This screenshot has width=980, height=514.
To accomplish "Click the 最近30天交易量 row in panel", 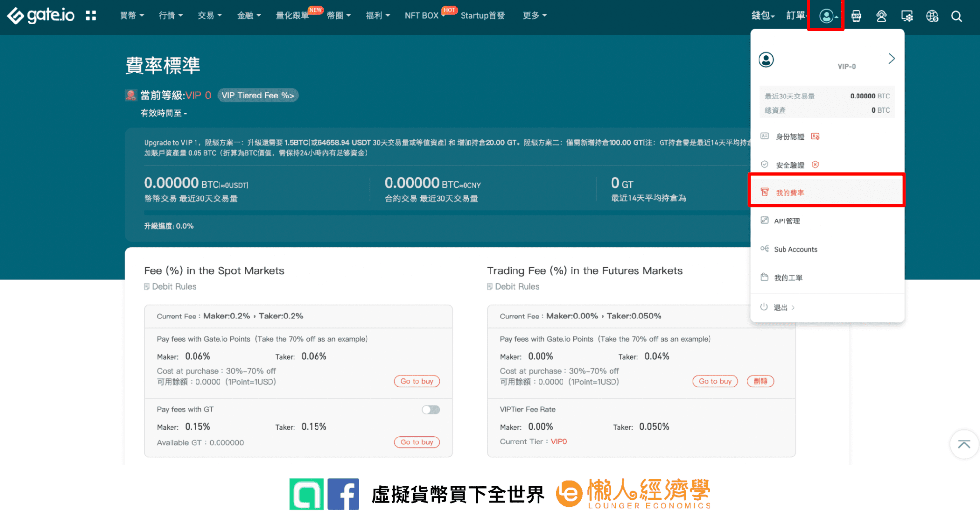I will coord(827,96).
